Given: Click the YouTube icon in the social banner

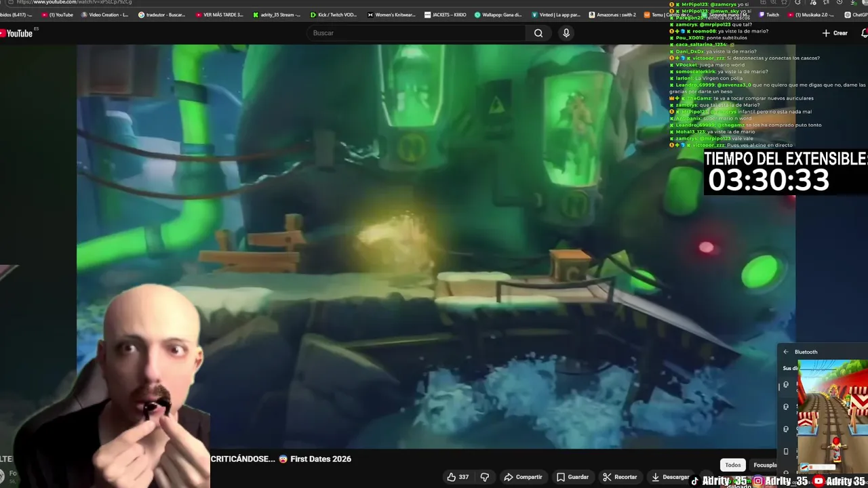Looking at the screenshot, I should point(818,481).
